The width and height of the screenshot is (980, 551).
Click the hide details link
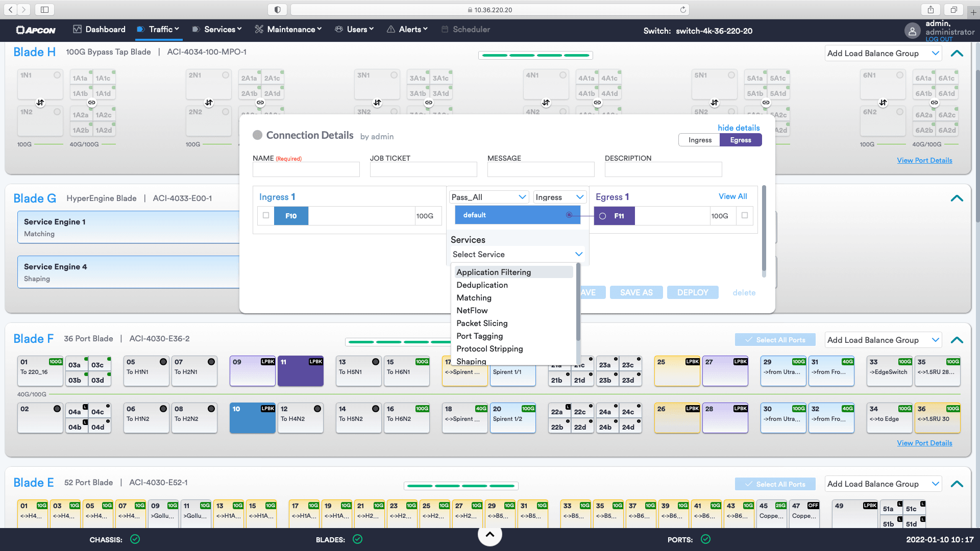tap(738, 127)
